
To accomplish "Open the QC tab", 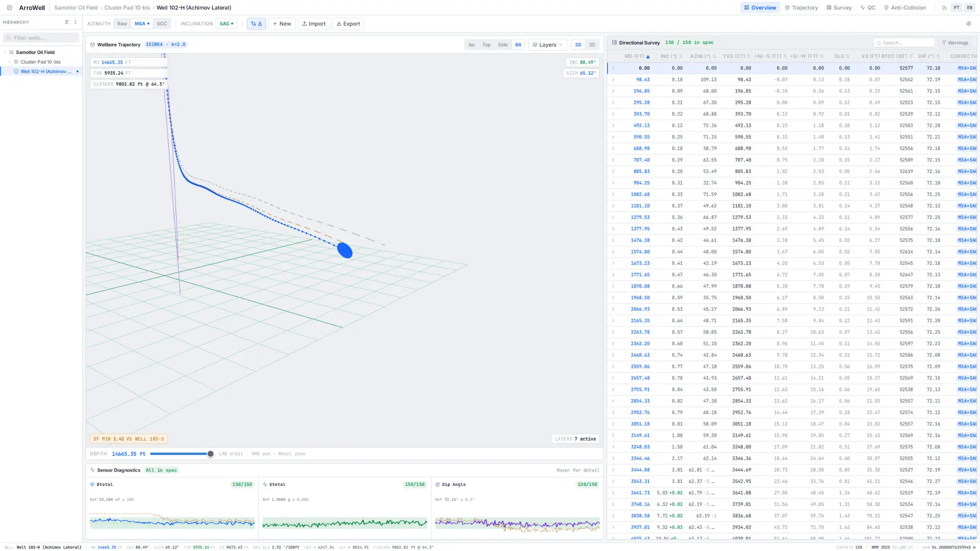I will [x=868, y=8].
